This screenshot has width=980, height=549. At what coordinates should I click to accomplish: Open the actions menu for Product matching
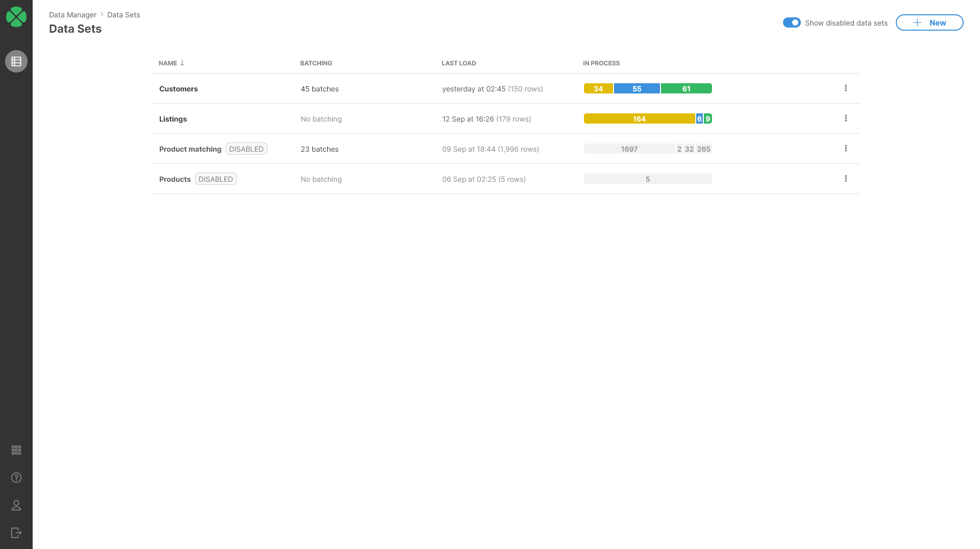point(846,148)
